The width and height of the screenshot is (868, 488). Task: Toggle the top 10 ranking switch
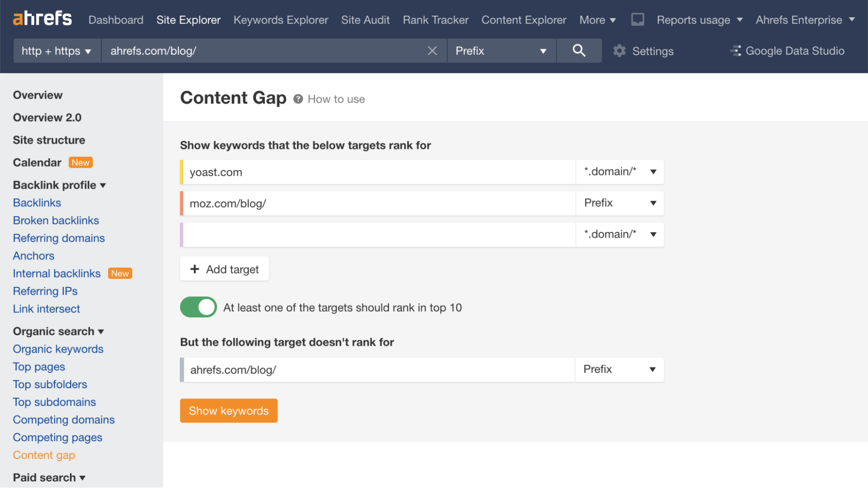pos(198,307)
